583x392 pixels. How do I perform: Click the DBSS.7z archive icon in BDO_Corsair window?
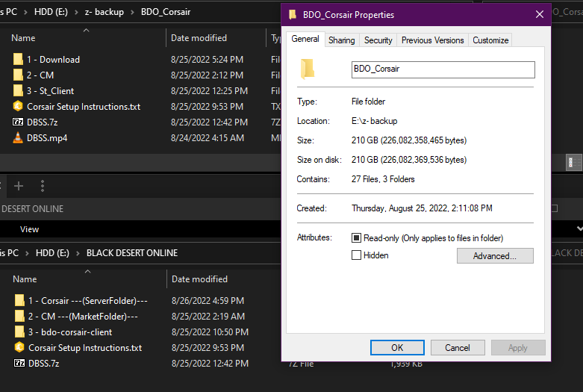click(x=18, y=122)
